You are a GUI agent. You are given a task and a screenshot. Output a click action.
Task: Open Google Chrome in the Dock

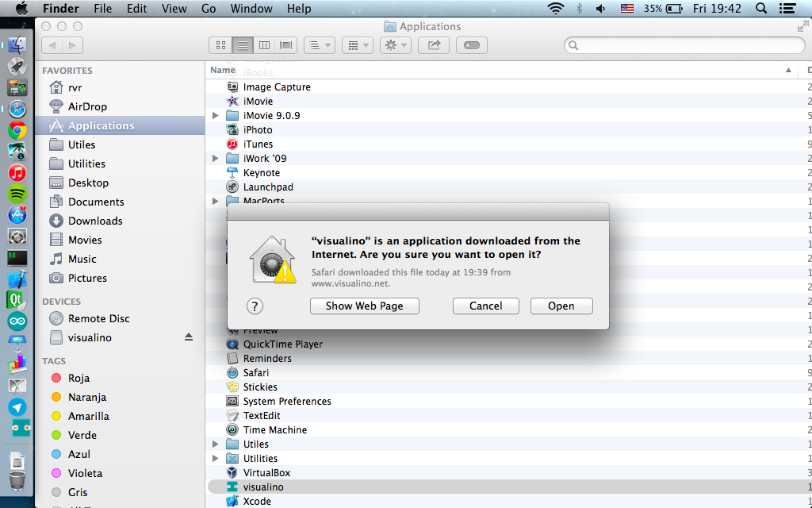click(x=17, y=130)
